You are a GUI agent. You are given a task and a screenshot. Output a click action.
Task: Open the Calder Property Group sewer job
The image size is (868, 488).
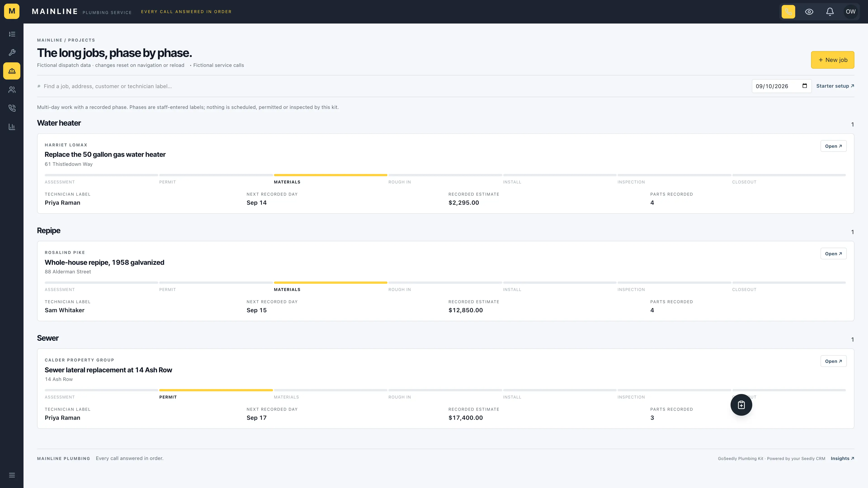833,361
